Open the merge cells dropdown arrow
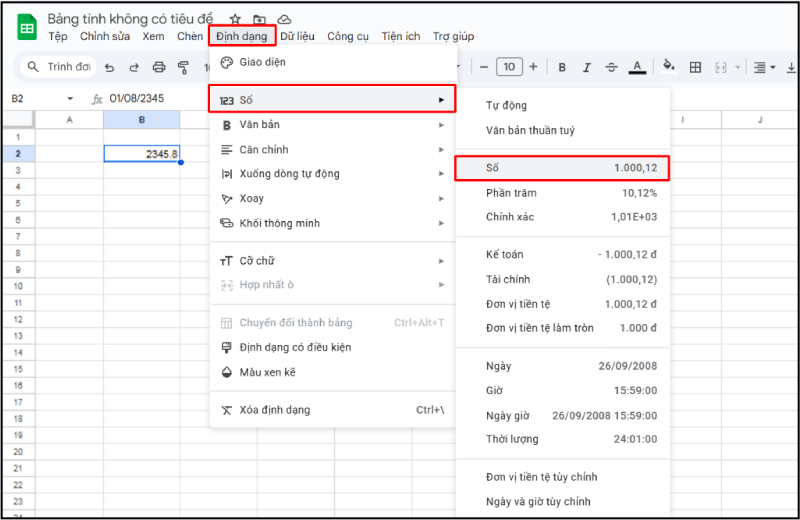 coord(737,67)
